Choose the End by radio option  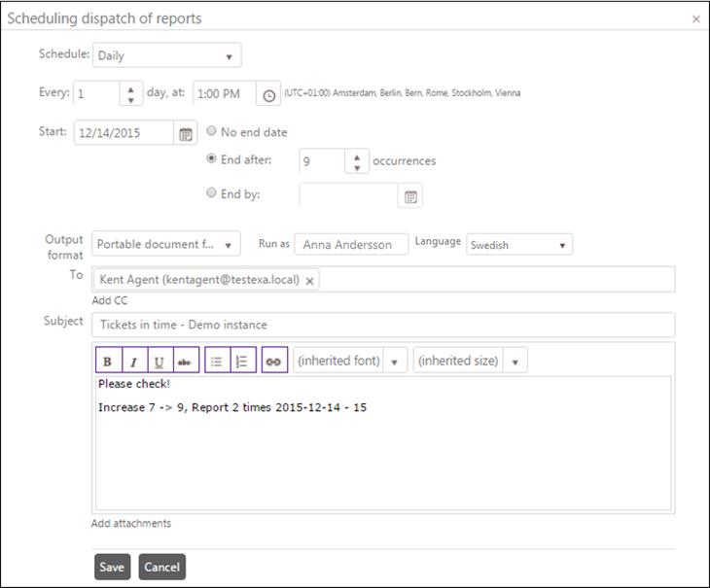point(211,192)
